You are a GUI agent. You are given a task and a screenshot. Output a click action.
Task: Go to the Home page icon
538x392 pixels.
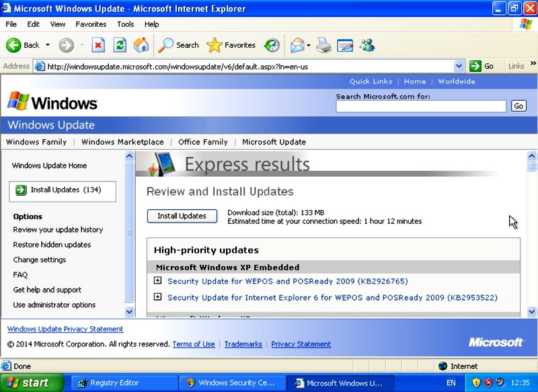click(x=141, y=45)
